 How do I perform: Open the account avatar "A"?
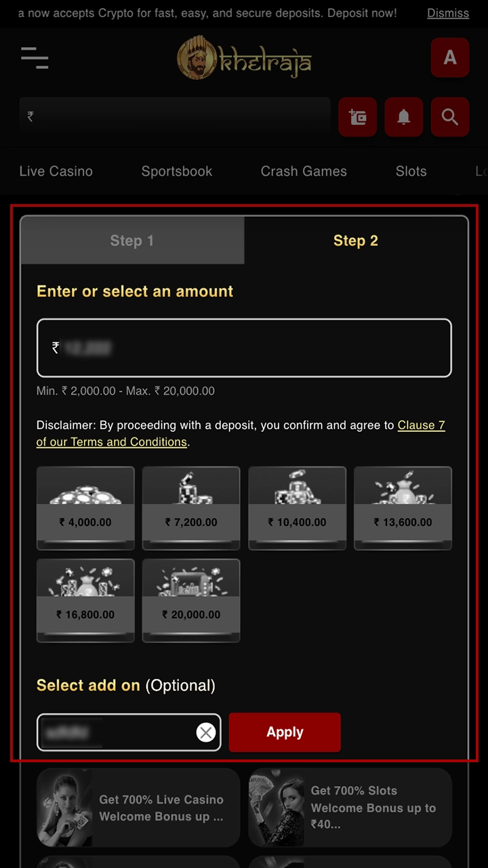(450, 58)
